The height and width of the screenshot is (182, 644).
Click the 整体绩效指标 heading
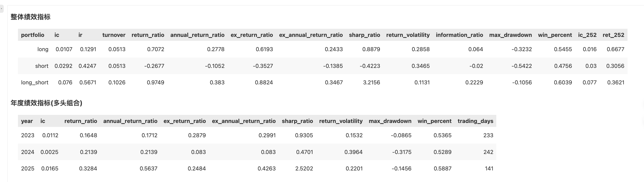point(31,17)
